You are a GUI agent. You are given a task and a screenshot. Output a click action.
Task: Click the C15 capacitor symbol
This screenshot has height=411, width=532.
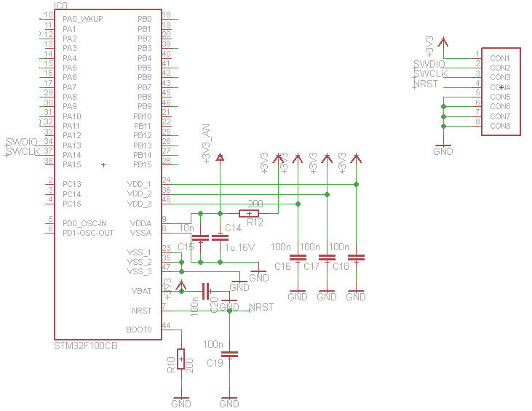point(200,237)
